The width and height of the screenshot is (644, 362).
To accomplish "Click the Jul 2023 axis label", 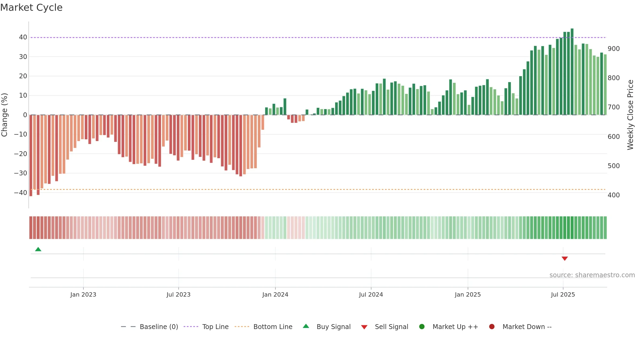I will click(x=178, y=294).
